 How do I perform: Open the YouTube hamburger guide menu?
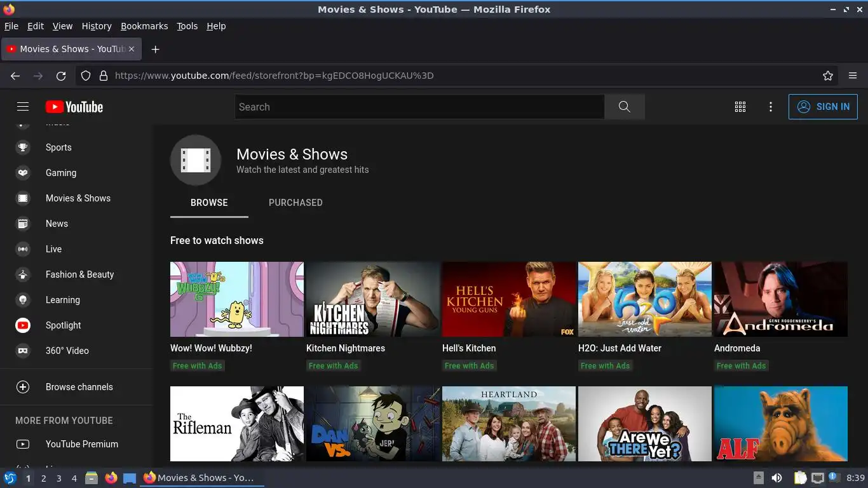coord(23,107)
